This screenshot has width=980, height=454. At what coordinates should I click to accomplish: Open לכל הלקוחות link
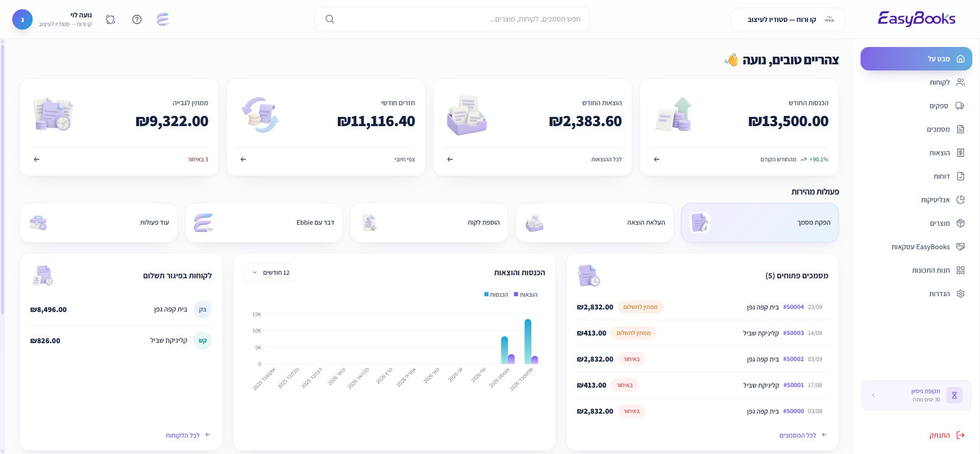coord(188,435)
